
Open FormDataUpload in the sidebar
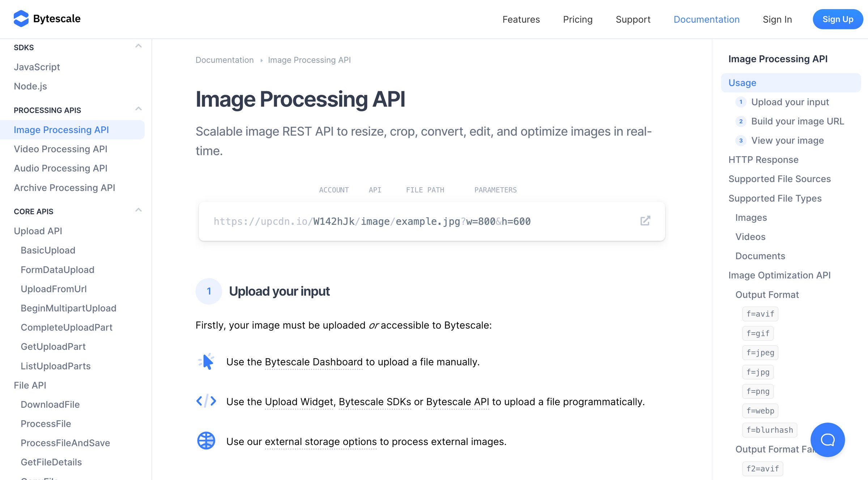click(58, 270)
